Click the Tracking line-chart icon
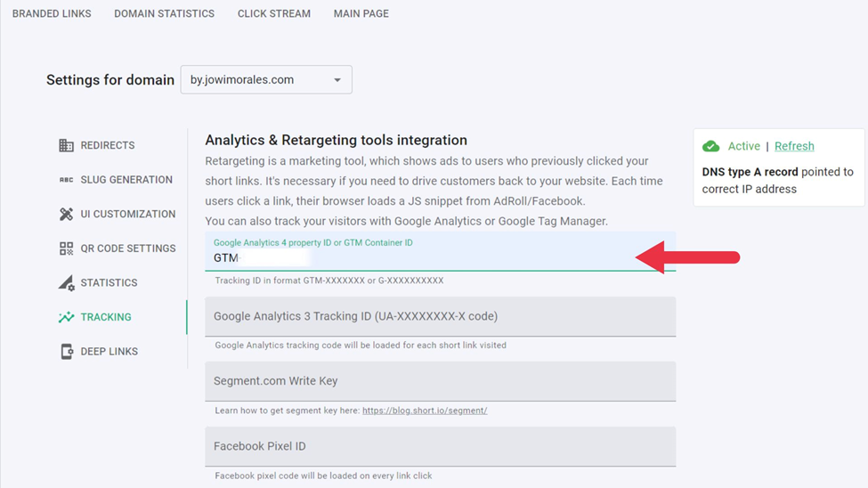 click(66, 317)
